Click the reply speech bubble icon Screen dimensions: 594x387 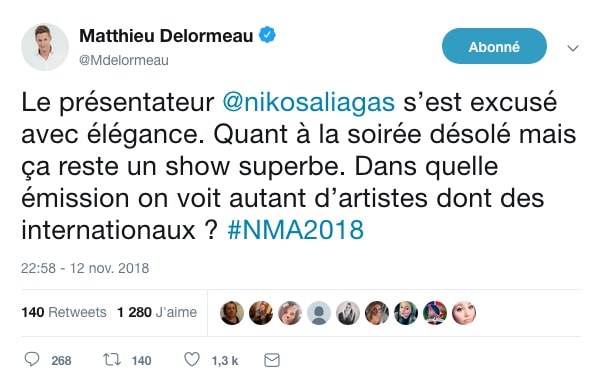(x=32, y=359)
